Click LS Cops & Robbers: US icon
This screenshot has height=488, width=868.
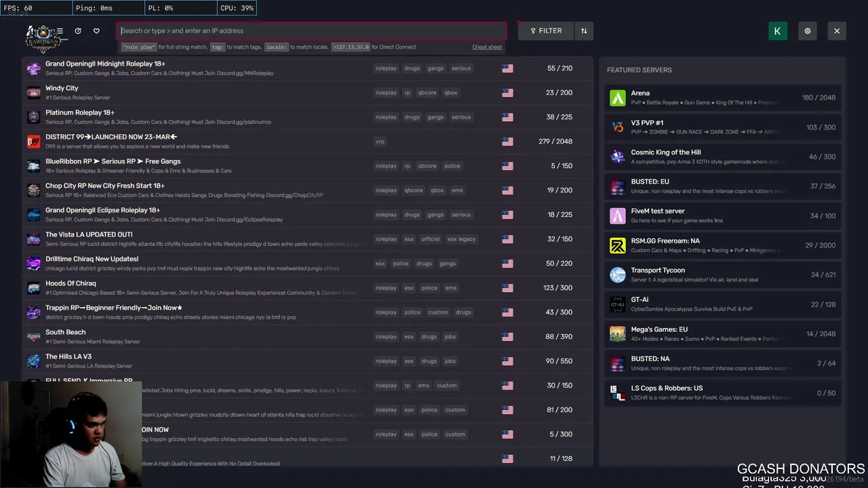(x=617, y=392)
